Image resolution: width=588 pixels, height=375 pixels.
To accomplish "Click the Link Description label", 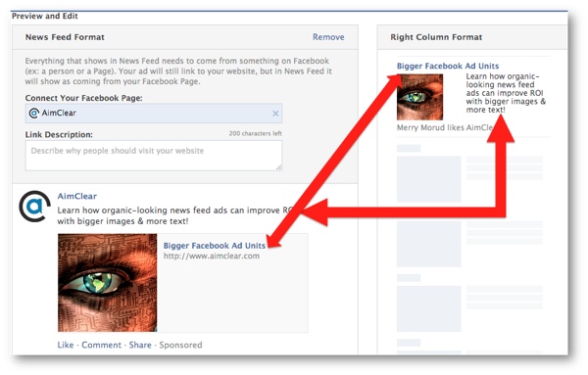I will point(59,134).
